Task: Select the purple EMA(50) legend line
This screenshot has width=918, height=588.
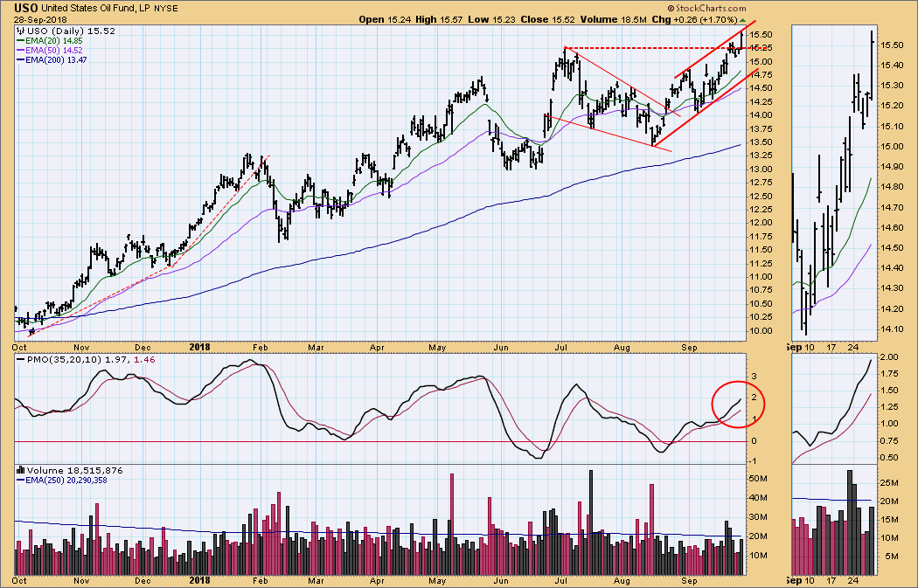Action: click(21, 51)
